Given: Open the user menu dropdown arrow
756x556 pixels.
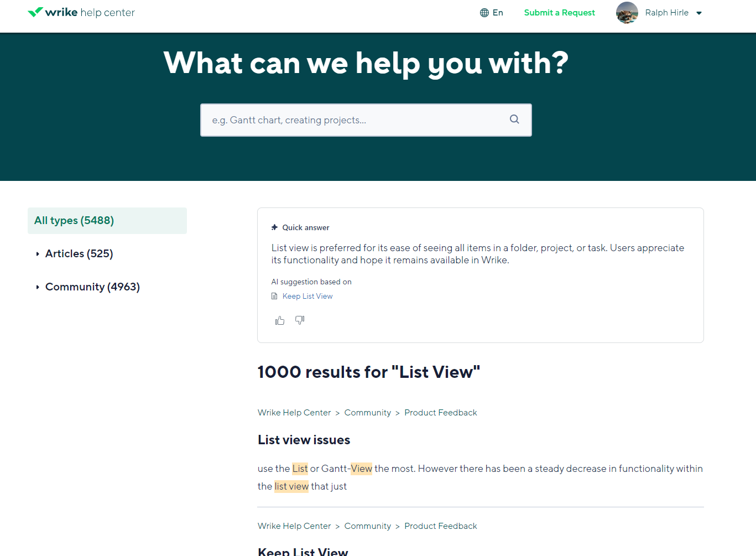Looking at the screenshot, I should (x=699, y=13).
